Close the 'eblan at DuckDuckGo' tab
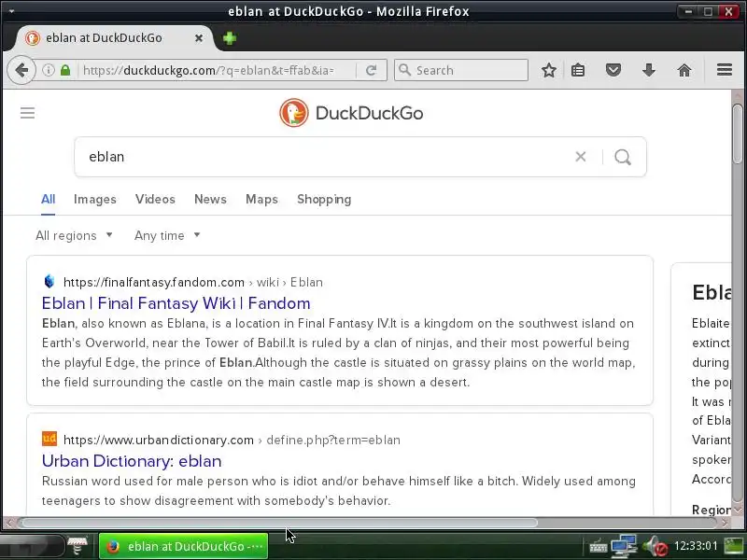747x560 pixels. tap(199, 38)
